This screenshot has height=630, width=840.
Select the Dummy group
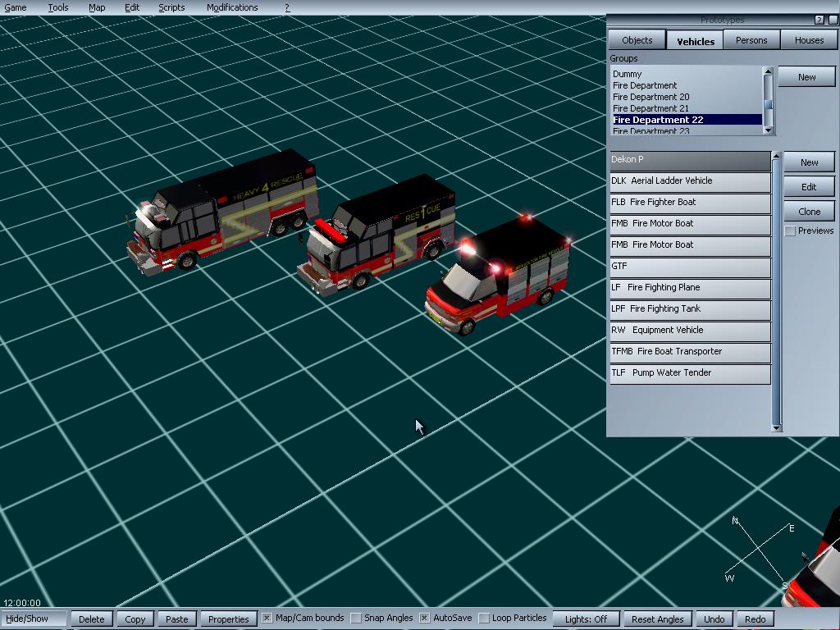(x=687, y=74)
